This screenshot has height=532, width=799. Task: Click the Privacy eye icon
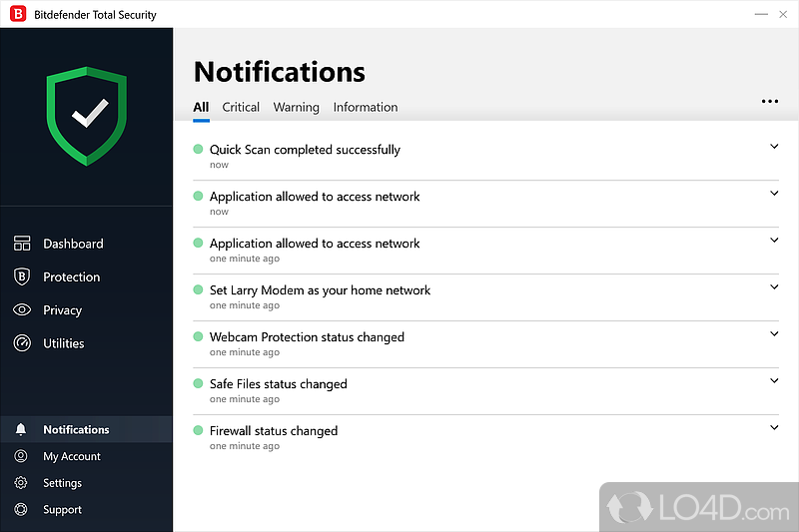[x=22, y=310]
